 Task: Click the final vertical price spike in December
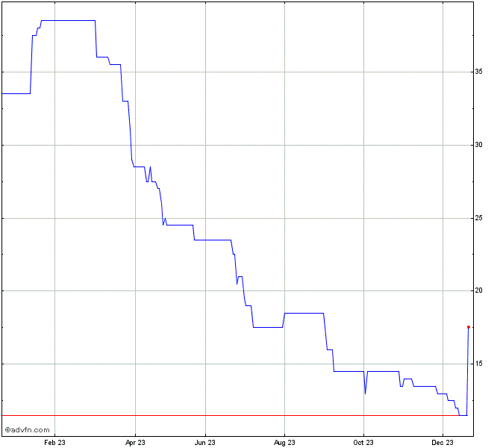click(x=468, y=373)
